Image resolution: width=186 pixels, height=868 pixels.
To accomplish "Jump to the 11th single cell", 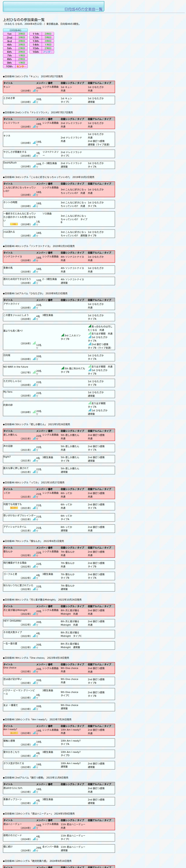I will pos(36,34).
